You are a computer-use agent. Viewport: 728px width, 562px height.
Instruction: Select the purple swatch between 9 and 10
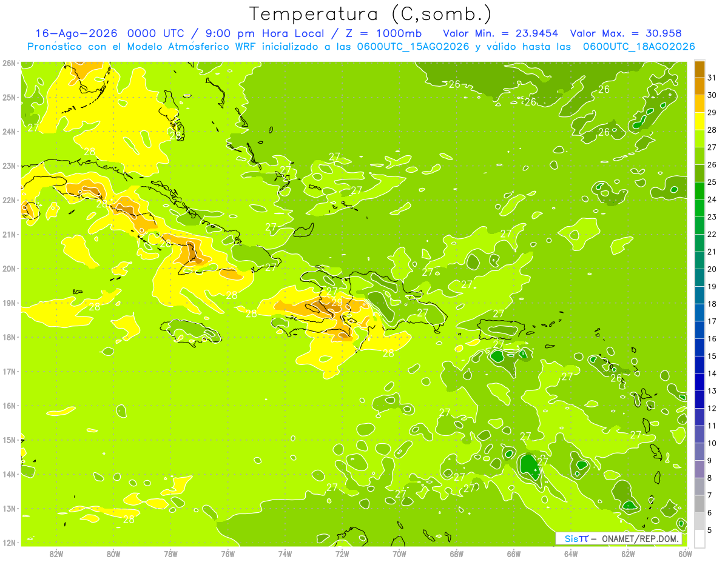click(x=699, y=452)
